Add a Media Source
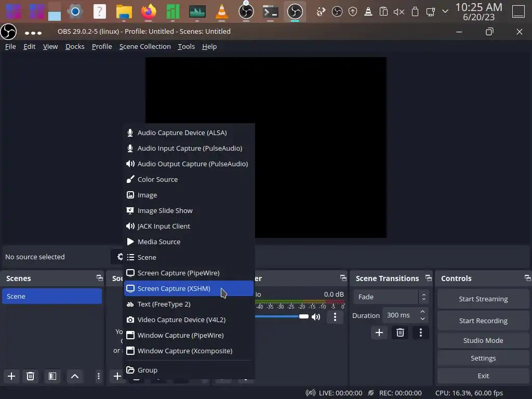 189,242
